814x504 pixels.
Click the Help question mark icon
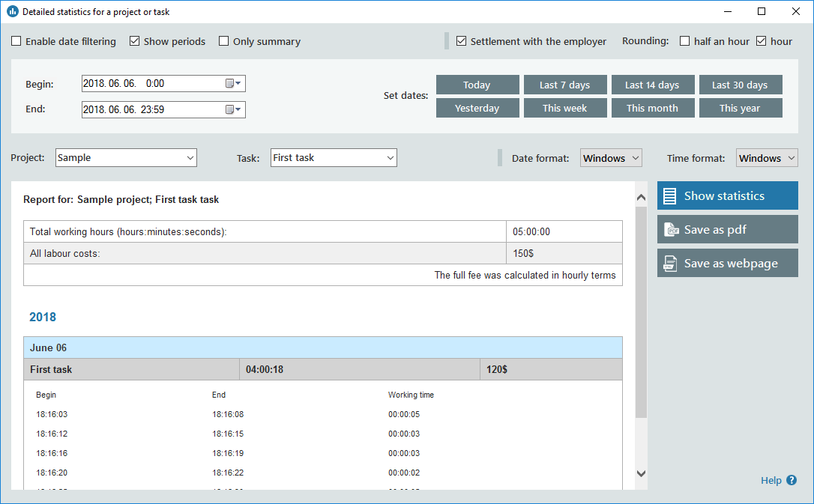[x=792, y=481]
